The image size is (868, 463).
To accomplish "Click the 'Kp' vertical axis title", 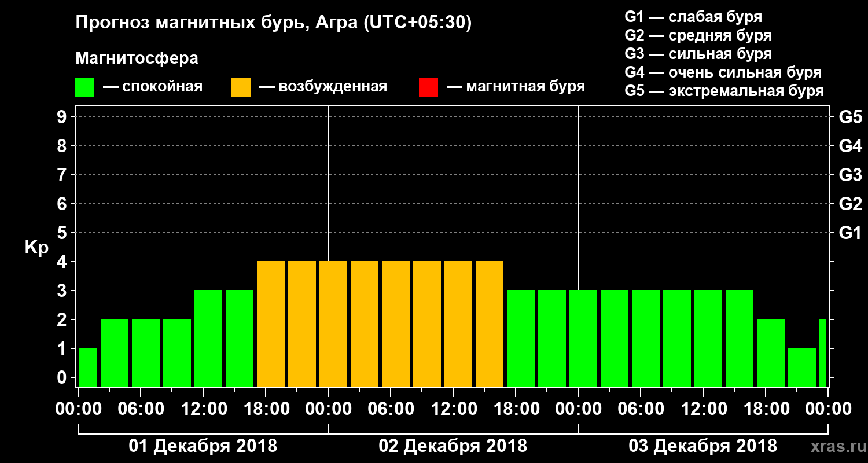I will pos(36,248).
